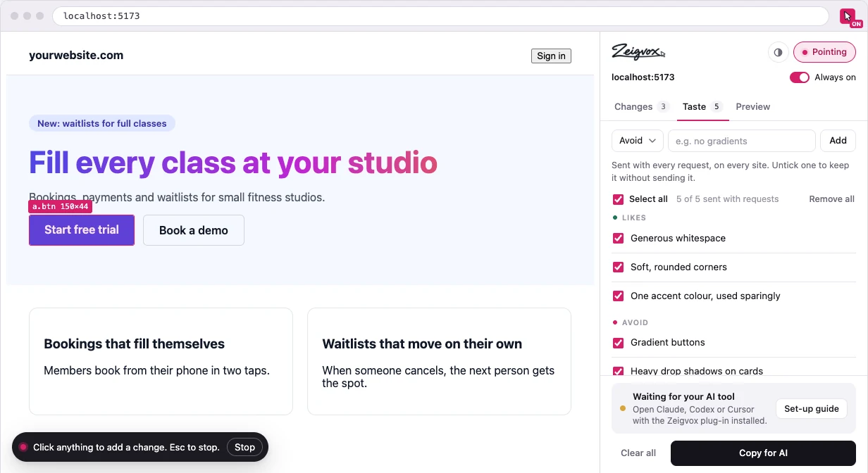Switch off the Always on toggle
868x473 pixels.
tap(800, 77)
